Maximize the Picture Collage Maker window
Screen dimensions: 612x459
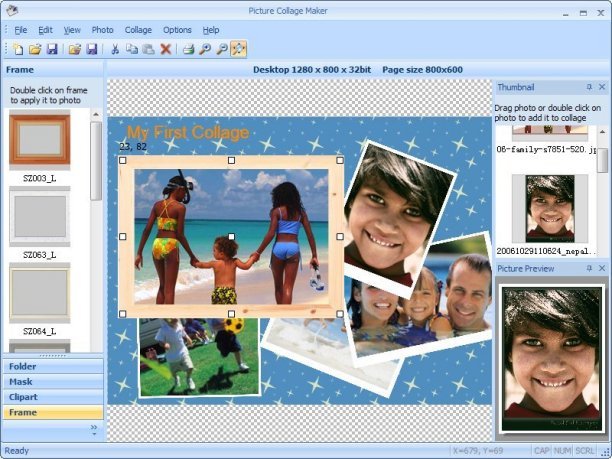(583, 13)
